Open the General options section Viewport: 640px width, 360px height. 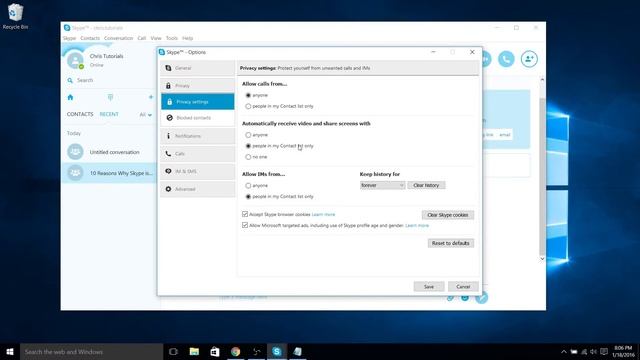click(198, 68)
